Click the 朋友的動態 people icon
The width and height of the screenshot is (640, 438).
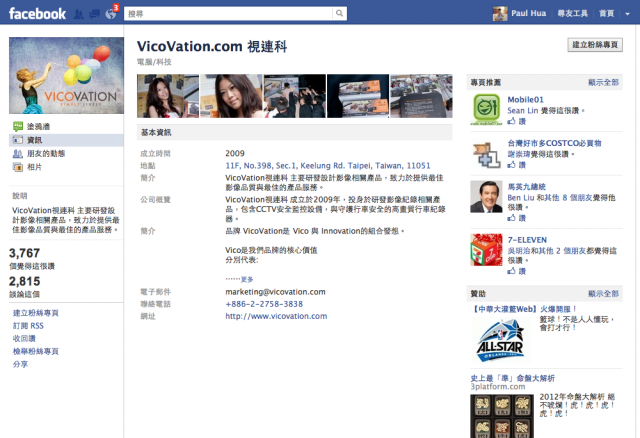[x=18, y=153]
